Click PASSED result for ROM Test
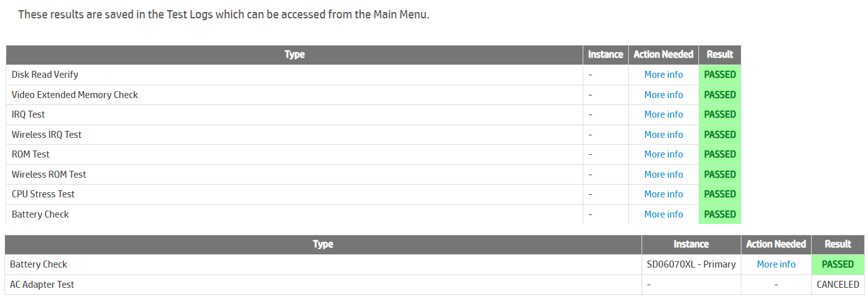 point(720,154)
